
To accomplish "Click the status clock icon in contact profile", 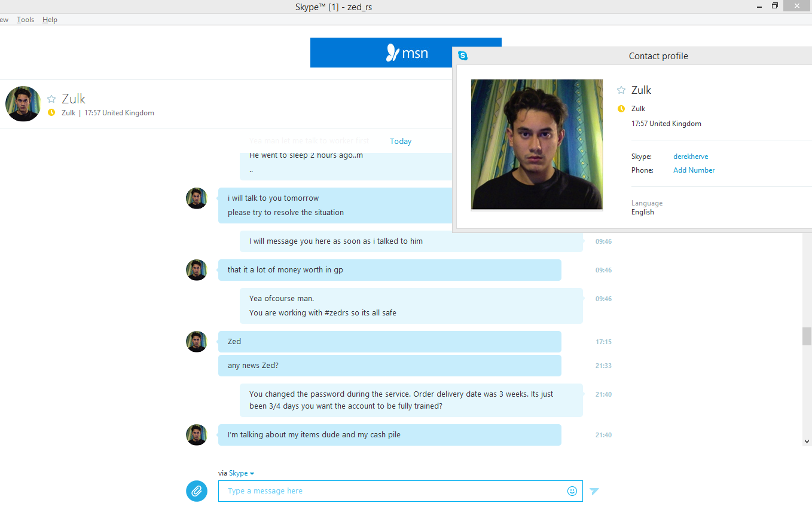I will pyautogui.click(x=621, y=109).
